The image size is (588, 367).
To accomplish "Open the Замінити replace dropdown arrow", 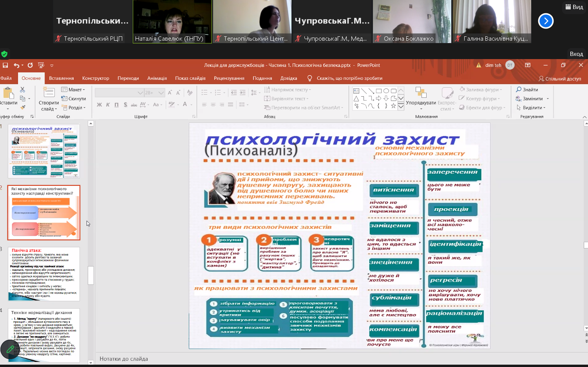I will click(548, 99).
